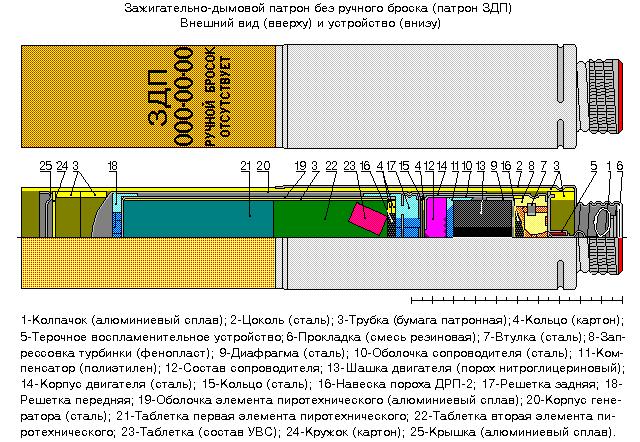Click callout number 9 above the cutaway
The width and height of the screenshot is (640, 442).
point(494,166)
